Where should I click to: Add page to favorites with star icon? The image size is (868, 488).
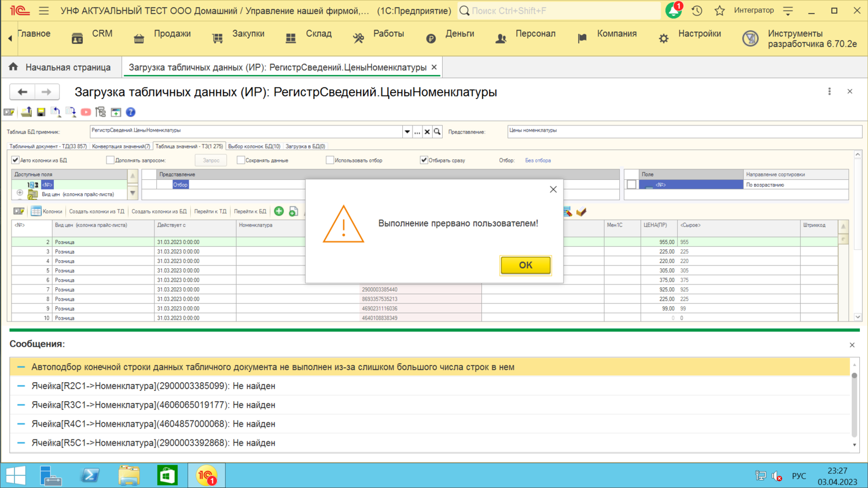(719, 10)
